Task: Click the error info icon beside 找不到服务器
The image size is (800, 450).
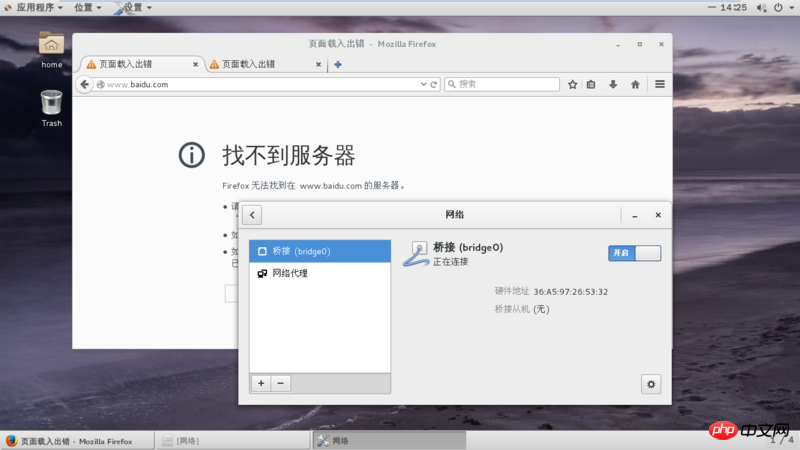Action: (192, 155)
